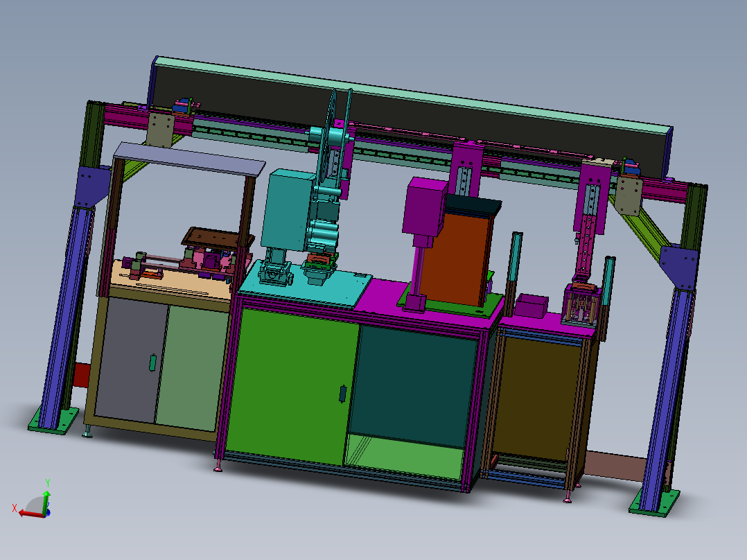Select the right green foot plate of the gantry
This screenshot has width=747, height=560.
point(654,502)
